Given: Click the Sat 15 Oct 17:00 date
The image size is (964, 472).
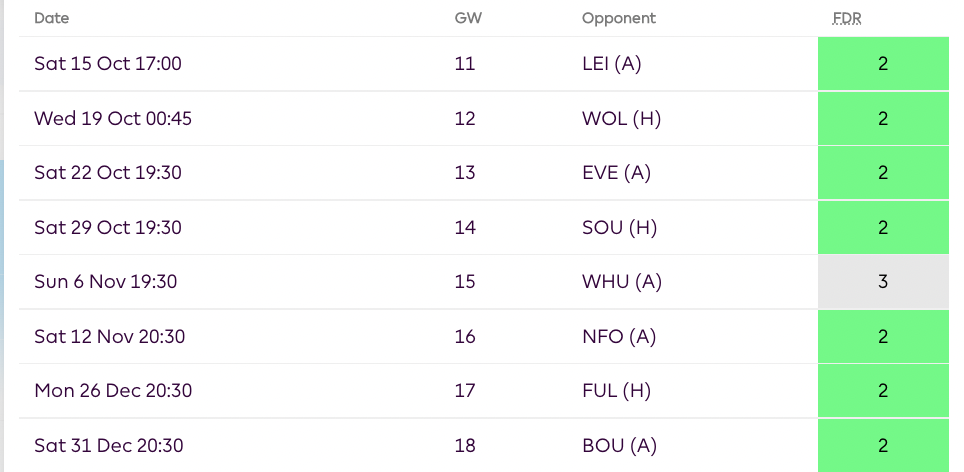Looking at the screenshot, I should 108,64.
